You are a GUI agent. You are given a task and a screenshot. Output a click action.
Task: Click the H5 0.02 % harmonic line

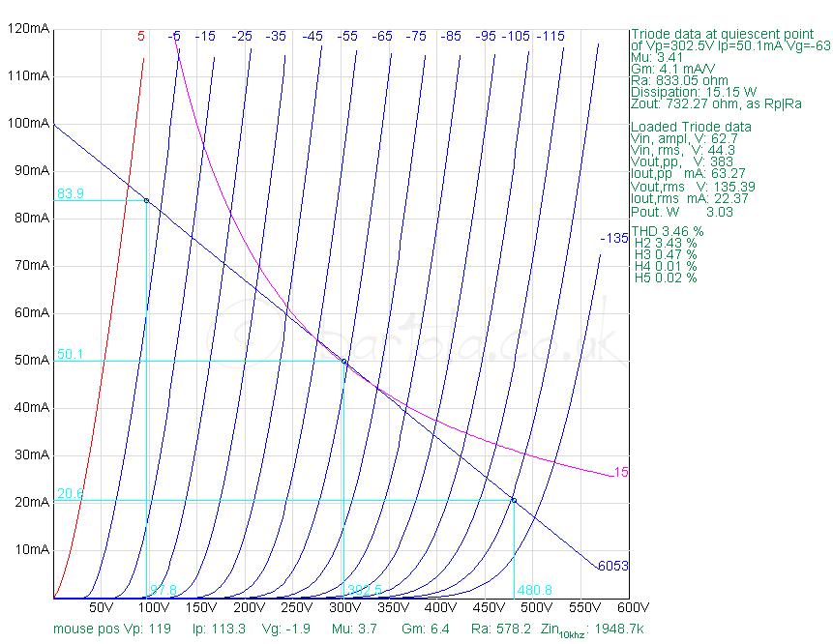[x=666, y=278]
